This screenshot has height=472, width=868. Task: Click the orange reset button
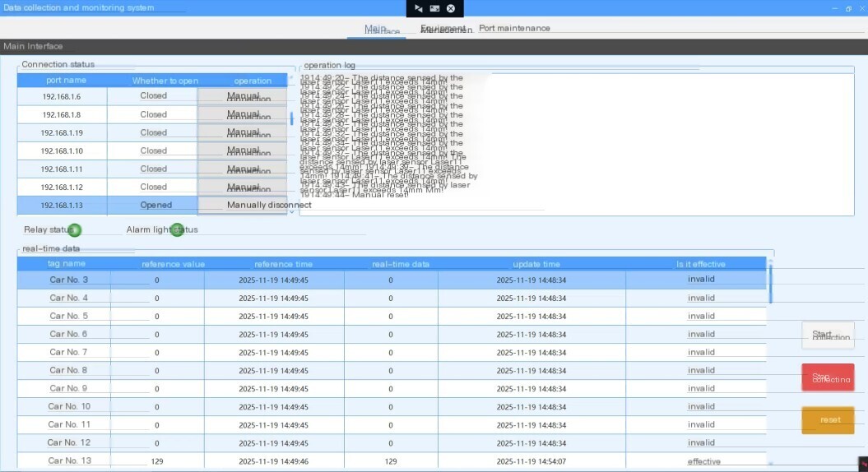pos(829,420)
